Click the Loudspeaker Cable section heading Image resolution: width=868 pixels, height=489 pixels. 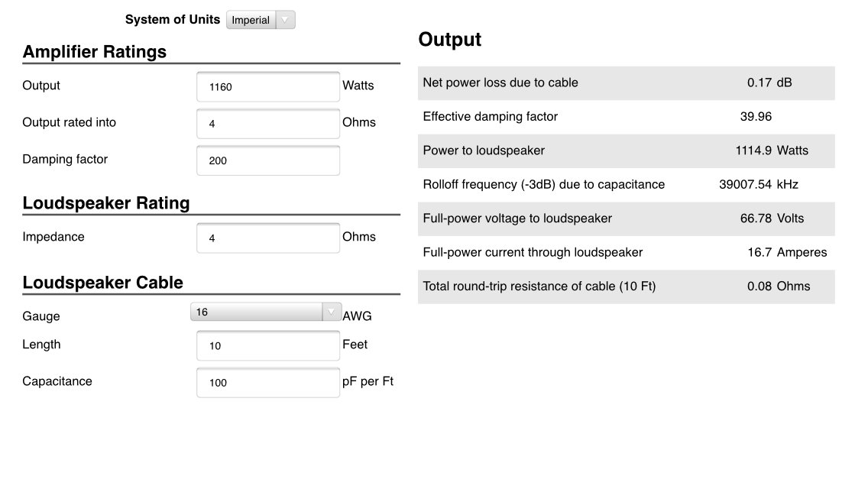(x=103, y=283)
